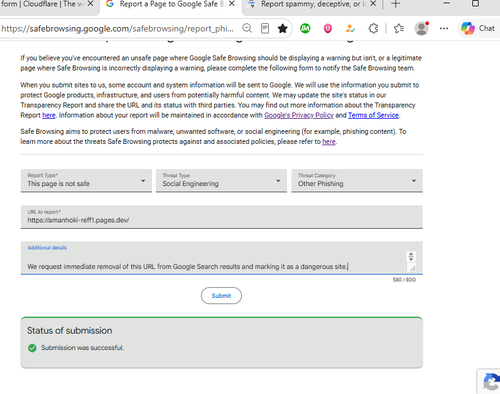Open Google's Privacy Policy link
This screenshot has width=500, height=394.
click(x=299, y=115)
